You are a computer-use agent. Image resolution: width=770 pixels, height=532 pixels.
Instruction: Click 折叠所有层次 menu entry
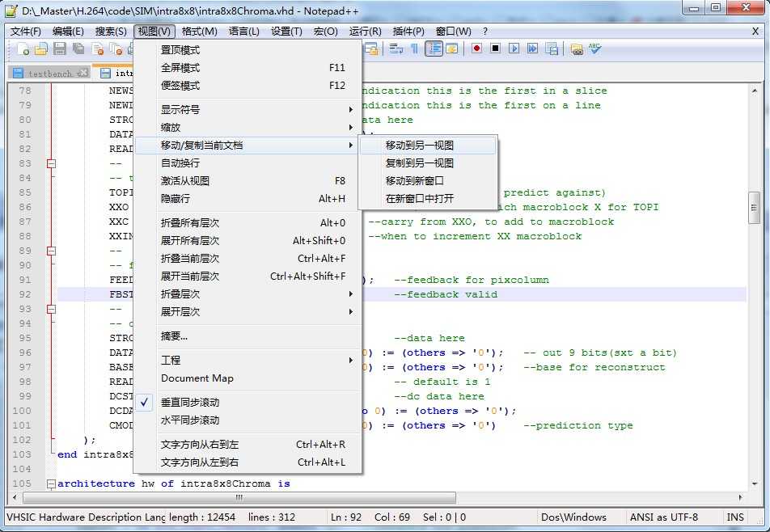click(x=248, y=223)
